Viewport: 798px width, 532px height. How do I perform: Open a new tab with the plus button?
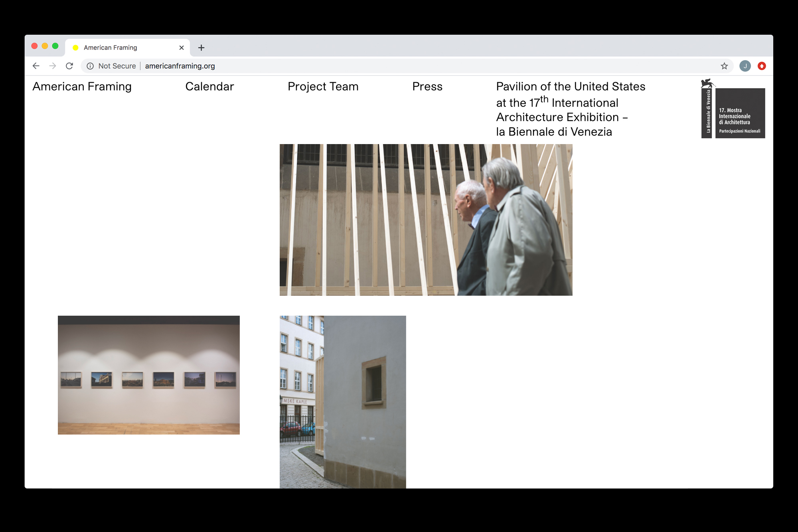click(x=201, y=48)
